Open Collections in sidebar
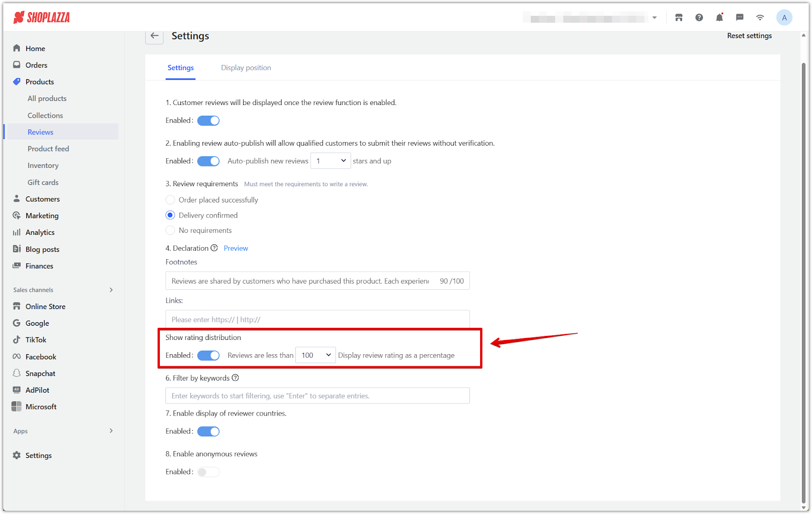The image size is (812, 514). [45, 116]
